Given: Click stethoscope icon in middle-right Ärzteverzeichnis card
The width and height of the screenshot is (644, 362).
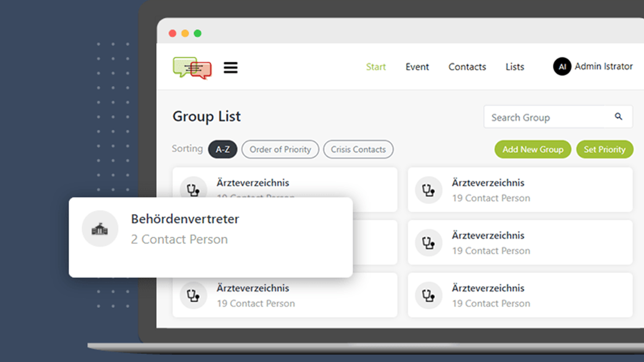Looking at the screenshot, I should tap(428, 243).
